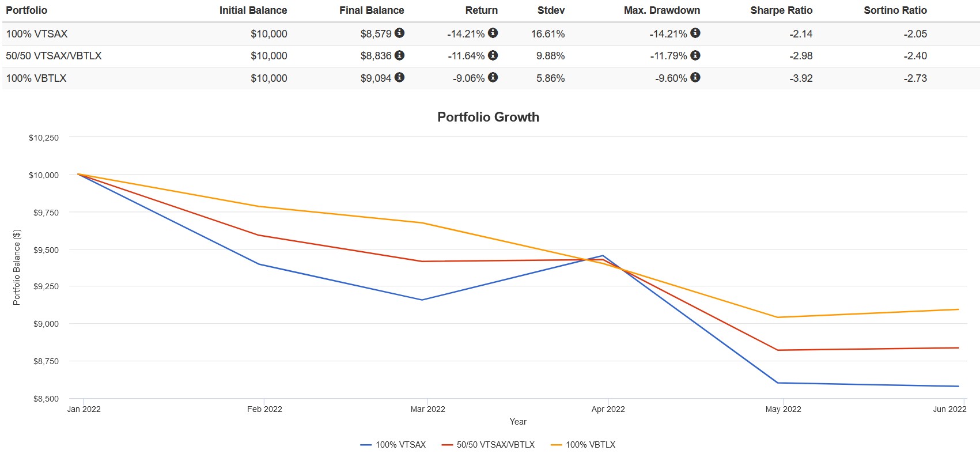
Task: Click info icon beside $9,094 final balance
Action: pos(399,77)
